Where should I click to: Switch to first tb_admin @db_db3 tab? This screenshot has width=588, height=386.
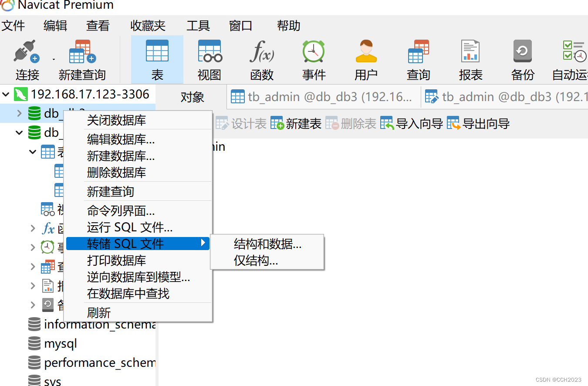(x=324, y=97)
